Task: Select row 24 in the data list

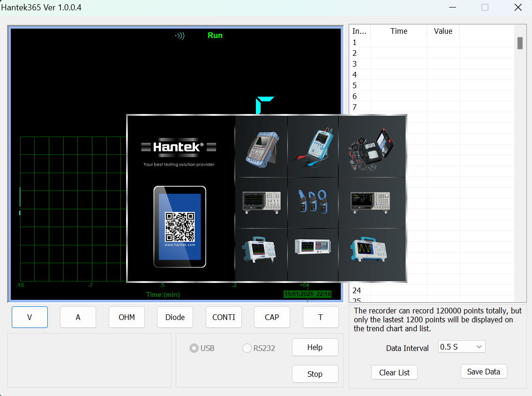Action: click(432, 290)
